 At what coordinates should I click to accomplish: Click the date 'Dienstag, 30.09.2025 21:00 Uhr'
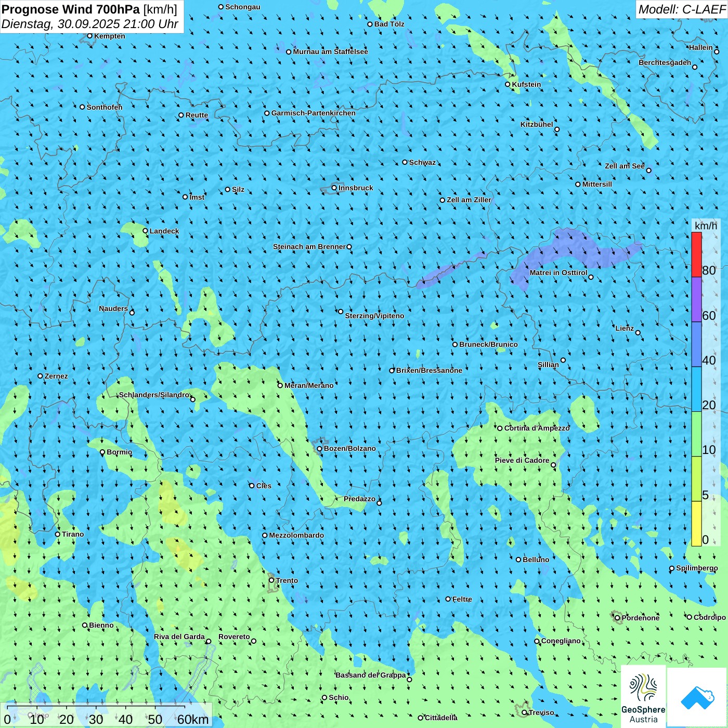[90, 24]
